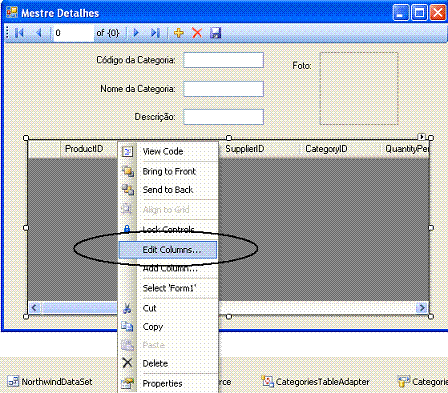Viewport: 448px width, 393px height.
Task: Click the CategoriesTableAdapter component label
Action: [322, 382]
